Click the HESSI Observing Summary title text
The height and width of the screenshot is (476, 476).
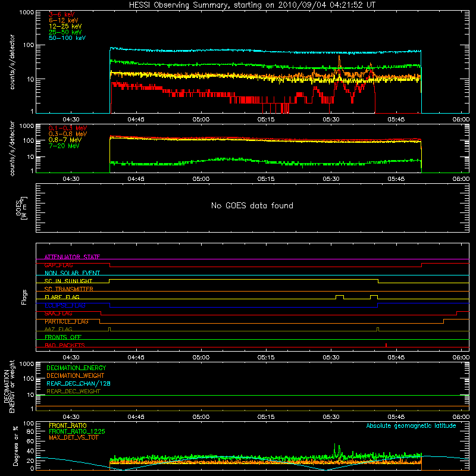[252, 5]
